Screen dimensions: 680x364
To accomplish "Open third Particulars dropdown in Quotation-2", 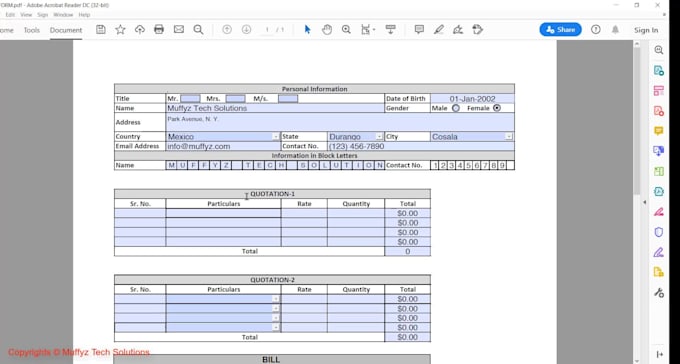I will click(275, 318).
